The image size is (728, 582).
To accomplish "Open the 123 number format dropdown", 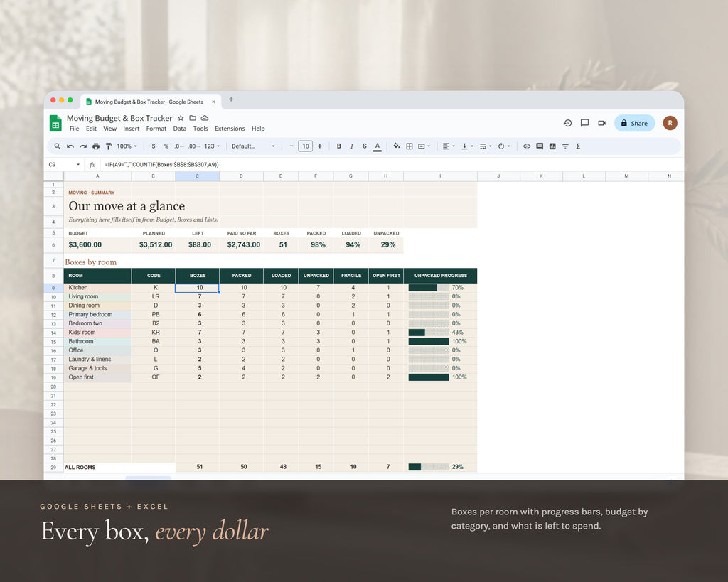I will coord(212,146).
